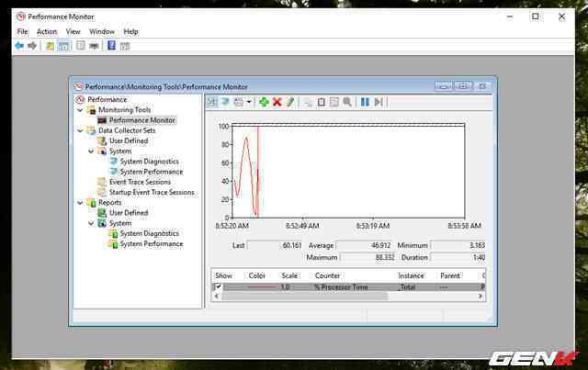Freeze display with the pause button
Viewport: 588px width, 370px height.
(x=365, y=102)
